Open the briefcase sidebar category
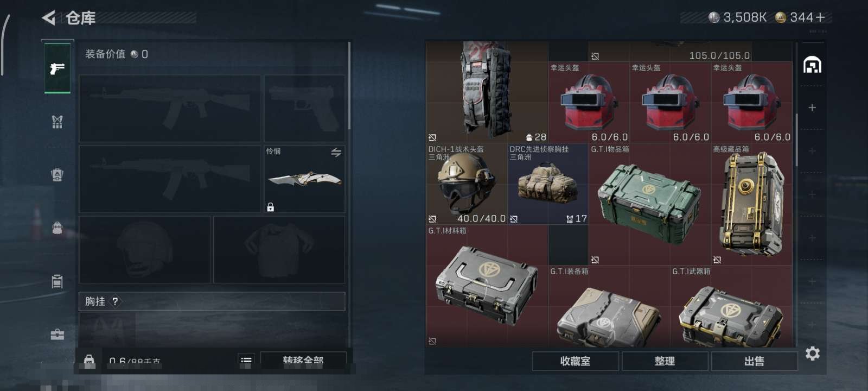This screenshot has width=868, height=391. (57, 335)
